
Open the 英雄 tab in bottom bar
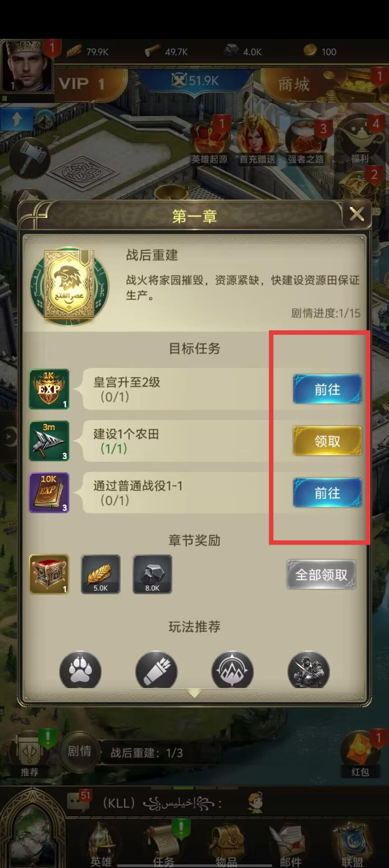(x=101, y=845)
